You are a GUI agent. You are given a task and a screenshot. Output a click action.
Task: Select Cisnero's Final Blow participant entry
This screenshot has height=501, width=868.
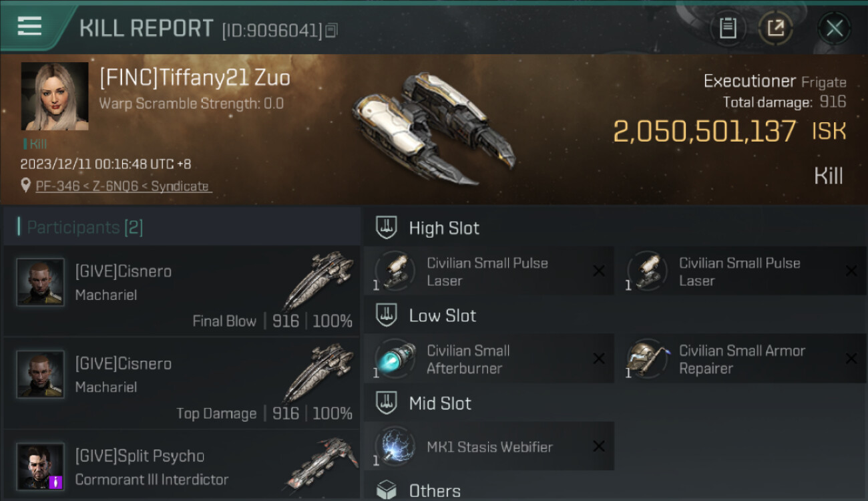pyautogui.click(x=182, y=291)
